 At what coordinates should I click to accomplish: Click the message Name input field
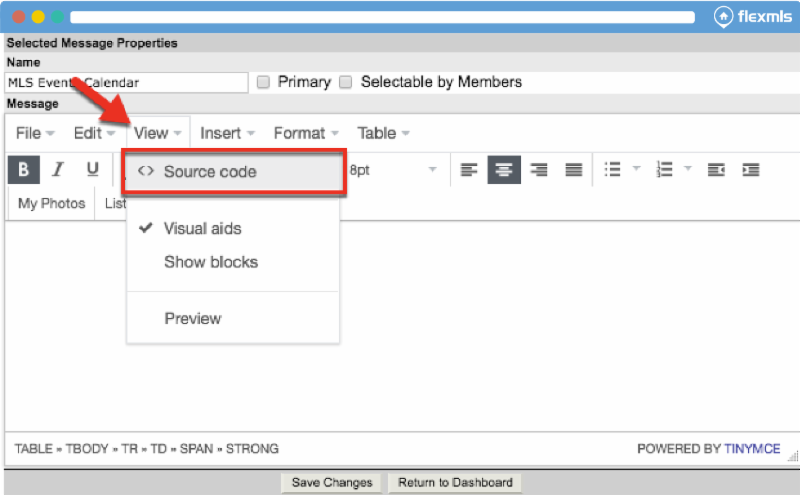pyautogui.click(x=126, y=83)
